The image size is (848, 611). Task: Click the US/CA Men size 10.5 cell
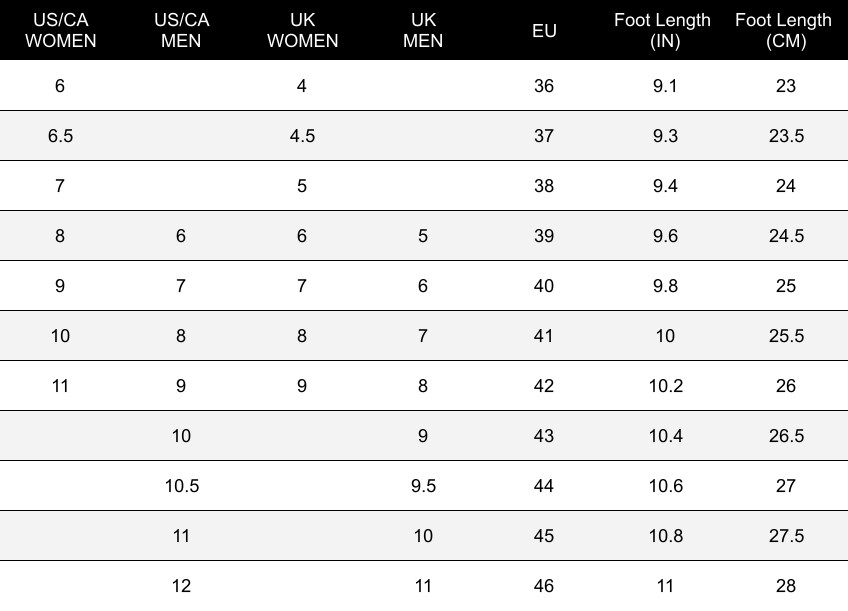pyautogui.click(x=181, y=486)
